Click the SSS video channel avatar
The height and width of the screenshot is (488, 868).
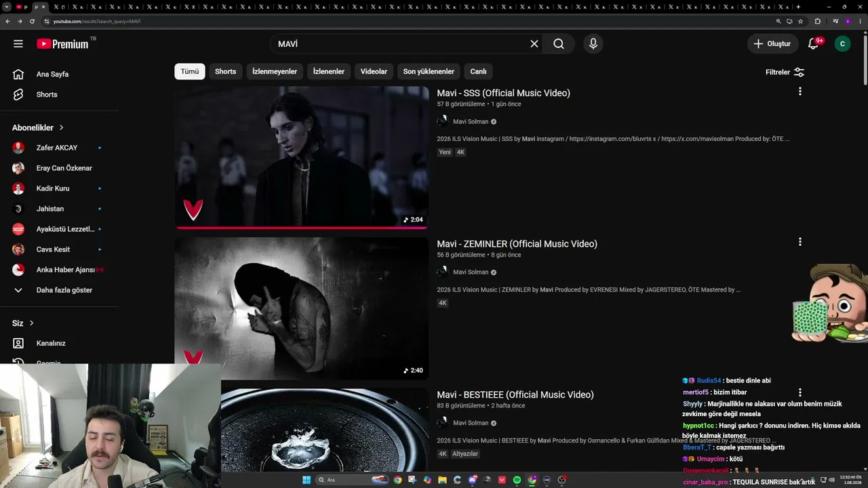(x=442, y=121)
